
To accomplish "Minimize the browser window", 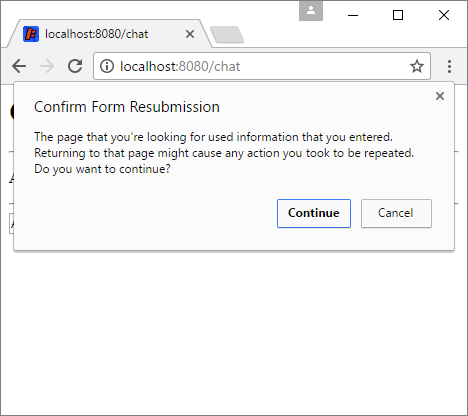I will pos(353,15).
